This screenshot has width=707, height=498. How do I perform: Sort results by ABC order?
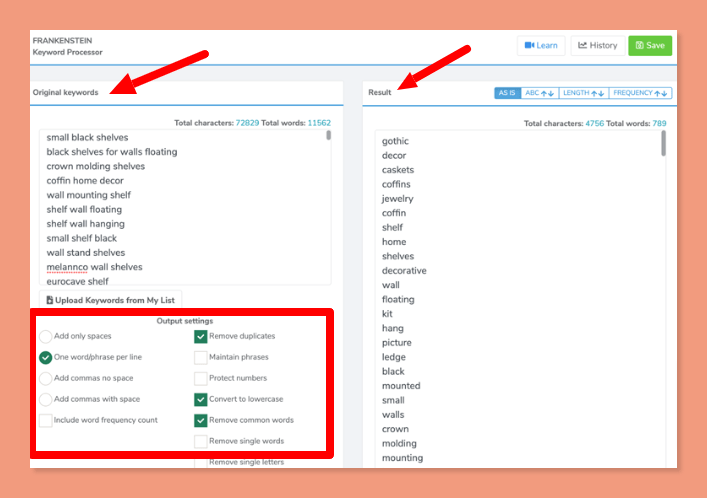[540, 93]
